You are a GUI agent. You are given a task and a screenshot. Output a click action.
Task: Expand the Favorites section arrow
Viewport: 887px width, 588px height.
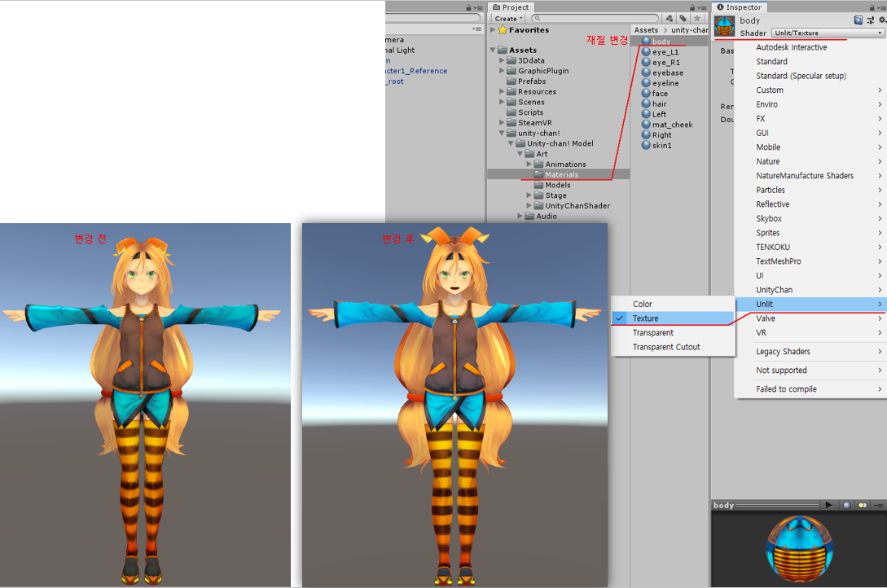493,30
